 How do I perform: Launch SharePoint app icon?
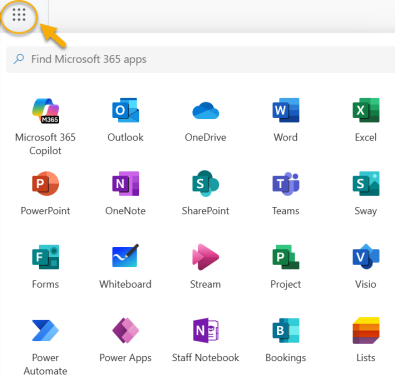point(206,184)
